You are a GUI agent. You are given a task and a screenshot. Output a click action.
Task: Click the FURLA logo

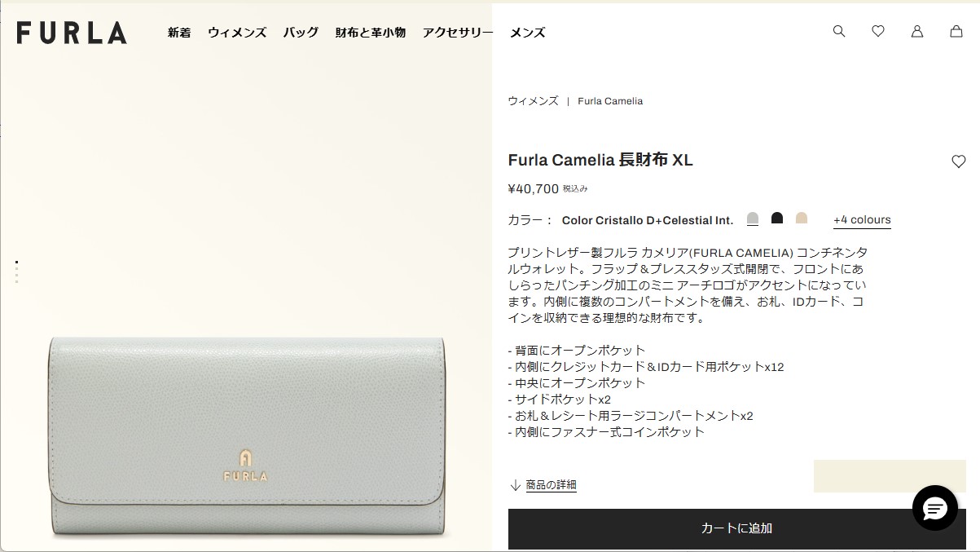72,33
